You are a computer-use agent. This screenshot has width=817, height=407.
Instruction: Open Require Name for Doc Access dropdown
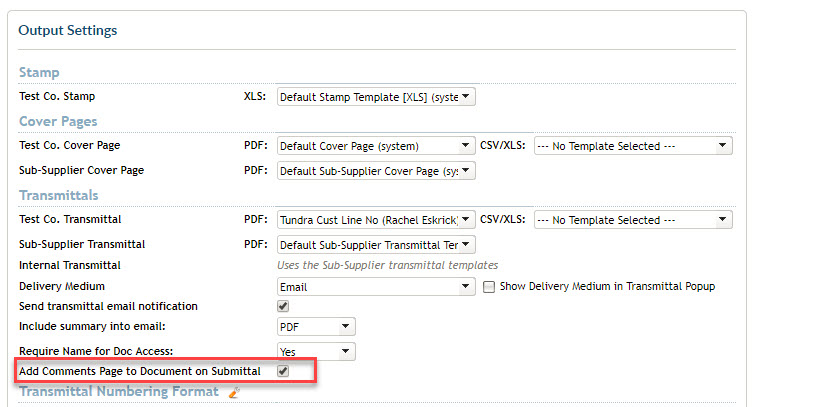click(x=316, y=352)
